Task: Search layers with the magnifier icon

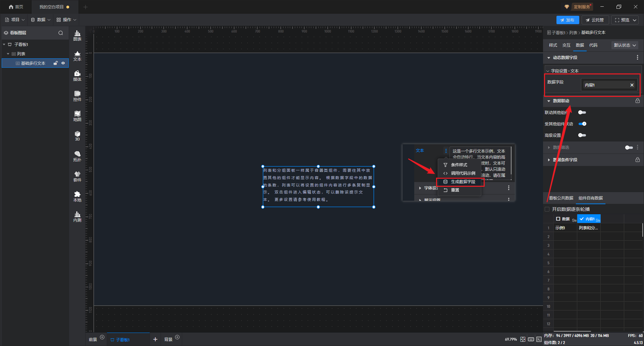Action: [x=61, y=33]
